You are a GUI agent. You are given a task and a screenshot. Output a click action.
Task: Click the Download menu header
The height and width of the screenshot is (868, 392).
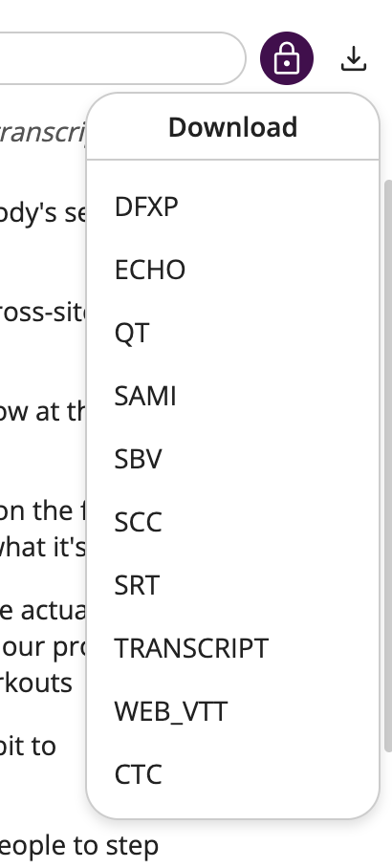point(232,127)
